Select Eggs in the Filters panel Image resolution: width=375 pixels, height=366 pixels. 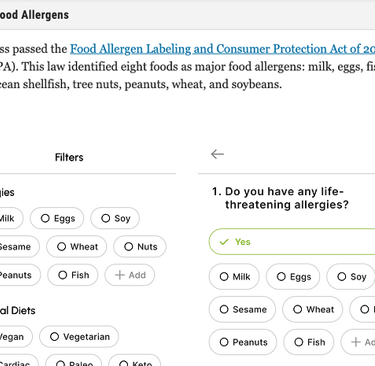pos(57,218)
